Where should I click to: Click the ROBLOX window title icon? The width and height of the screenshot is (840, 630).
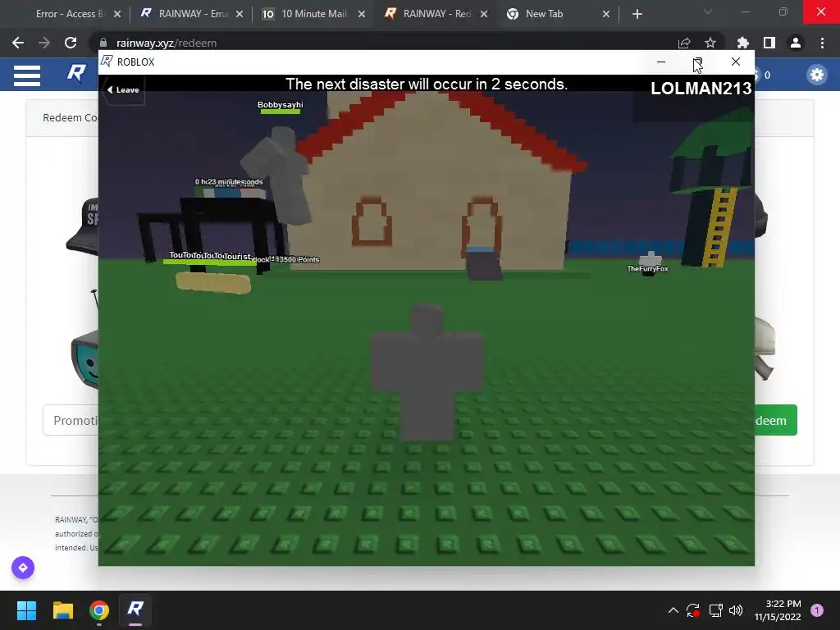click(107, 62)
